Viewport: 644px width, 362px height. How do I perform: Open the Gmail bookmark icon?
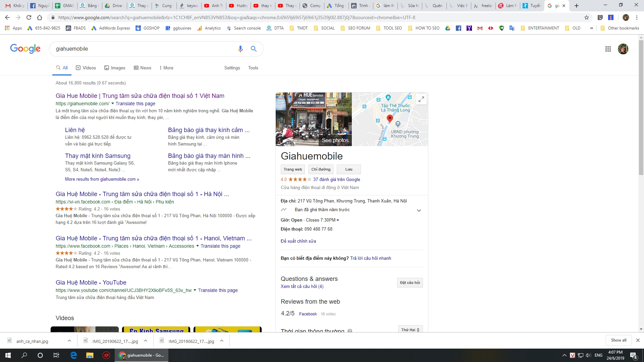pos(480,28)
